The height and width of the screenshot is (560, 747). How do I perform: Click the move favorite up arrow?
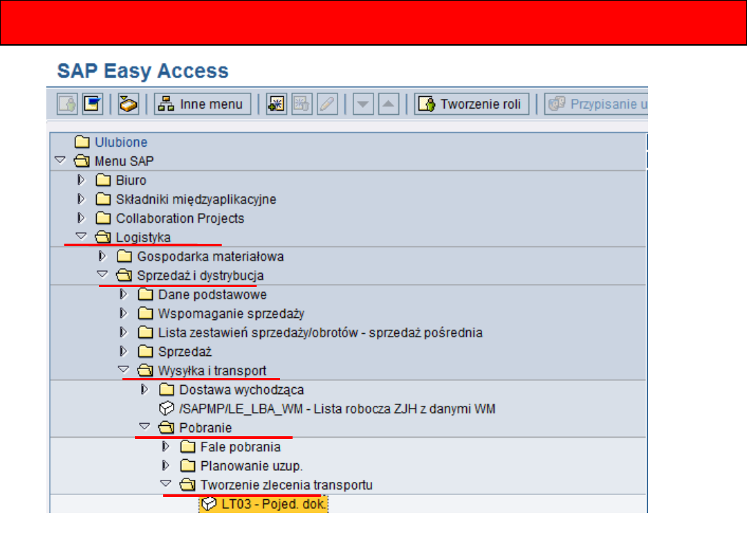coord(389,104)
